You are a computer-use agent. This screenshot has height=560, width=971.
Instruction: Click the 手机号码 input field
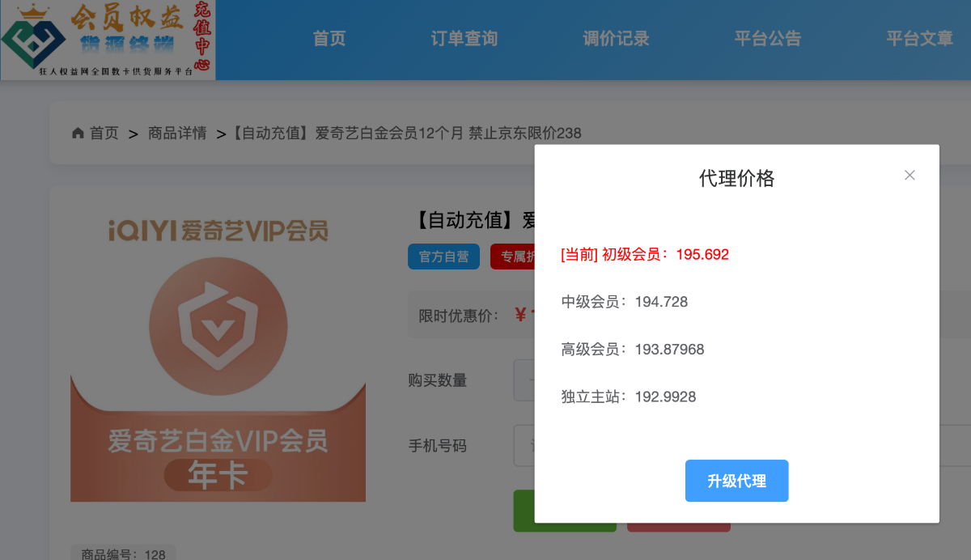tap(524, 446)
